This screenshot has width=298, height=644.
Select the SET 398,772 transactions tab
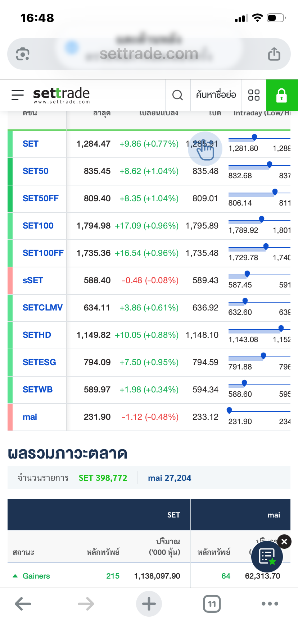(x=103, y=478)
